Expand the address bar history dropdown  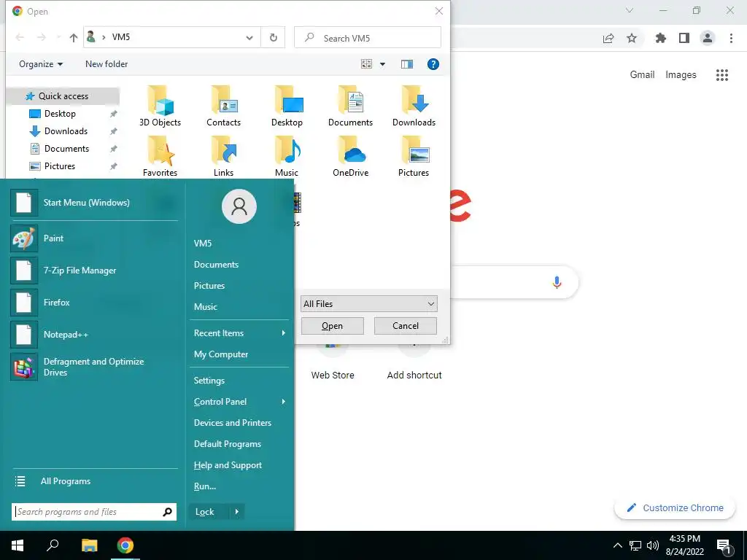(249, 38)
